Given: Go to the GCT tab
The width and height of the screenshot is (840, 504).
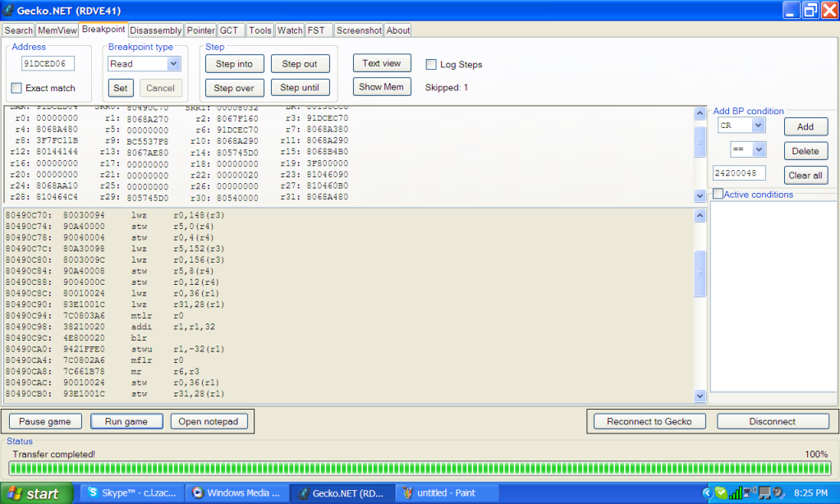Looking at the screenshot, I should (229, 30).
